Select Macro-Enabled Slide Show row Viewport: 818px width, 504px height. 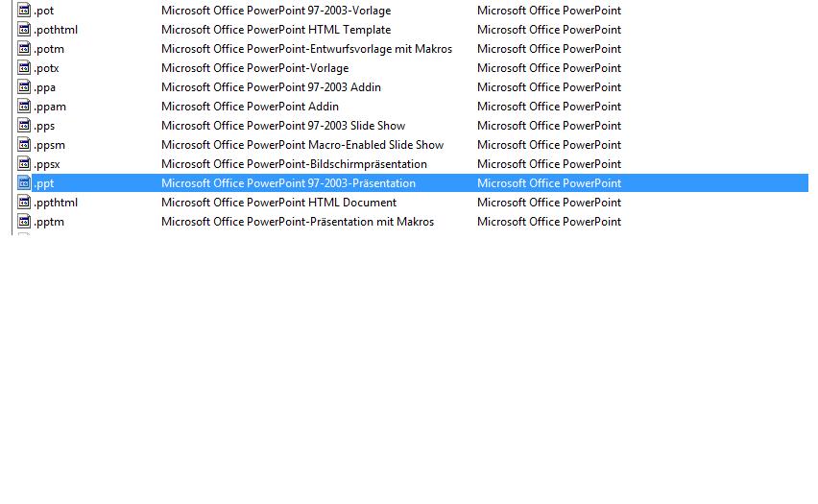coord(409,145)
